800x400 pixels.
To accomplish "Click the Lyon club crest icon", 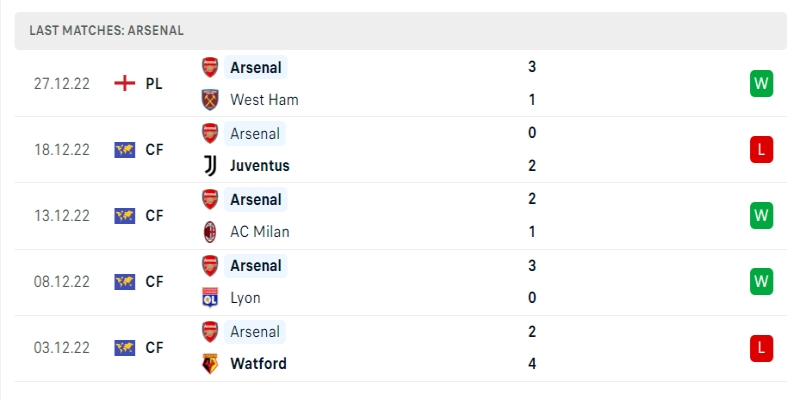I will pos(210,298).
